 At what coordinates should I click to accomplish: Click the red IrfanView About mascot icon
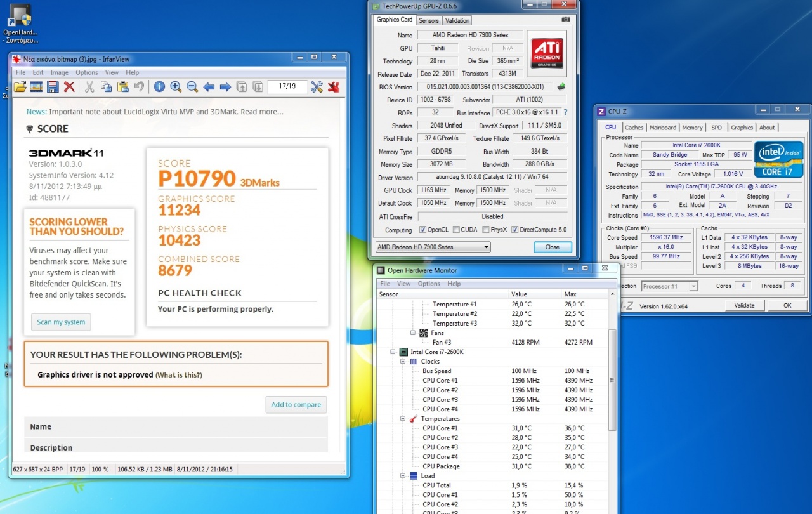pos(333,87)
